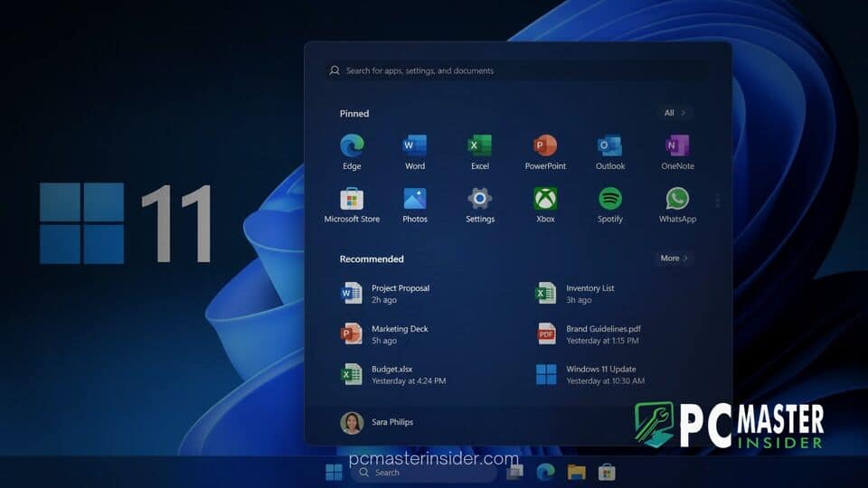Open File Explorer on taskbar
Image resolution: width=868 pixels, height=488 pixels.
[x=576, y=472]
